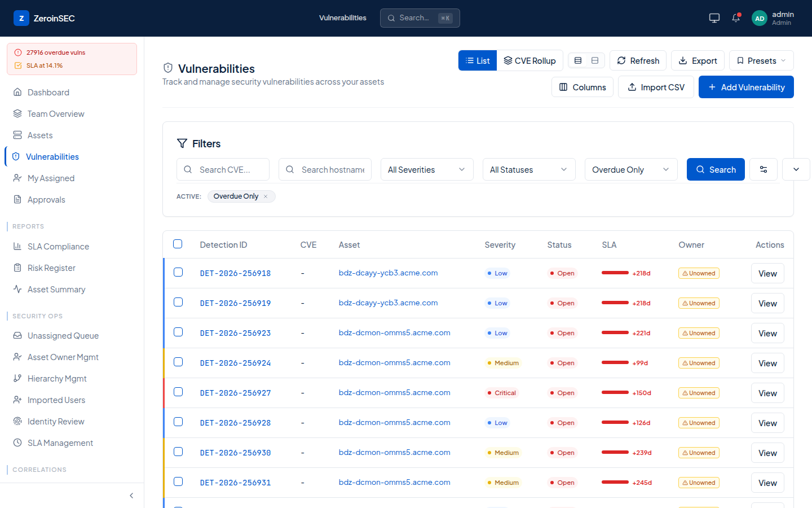Viewport: 812px width, 508px height.
Task: Open SLA Compliance in the sidebar
Action: pos(58,247)
